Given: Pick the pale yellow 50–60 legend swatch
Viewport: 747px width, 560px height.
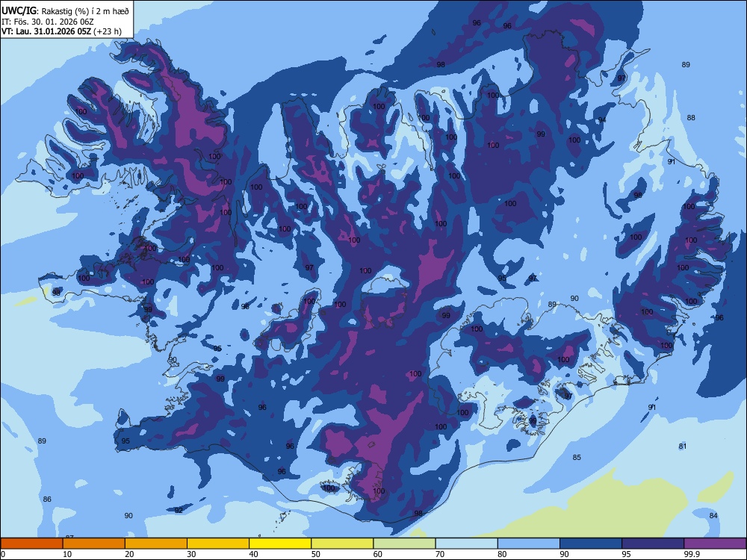Looking at the screenshot, I should click(x=342, y=544).
